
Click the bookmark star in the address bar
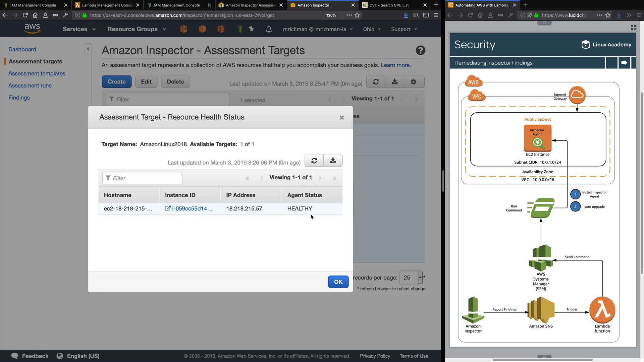(x=357, y=15)
